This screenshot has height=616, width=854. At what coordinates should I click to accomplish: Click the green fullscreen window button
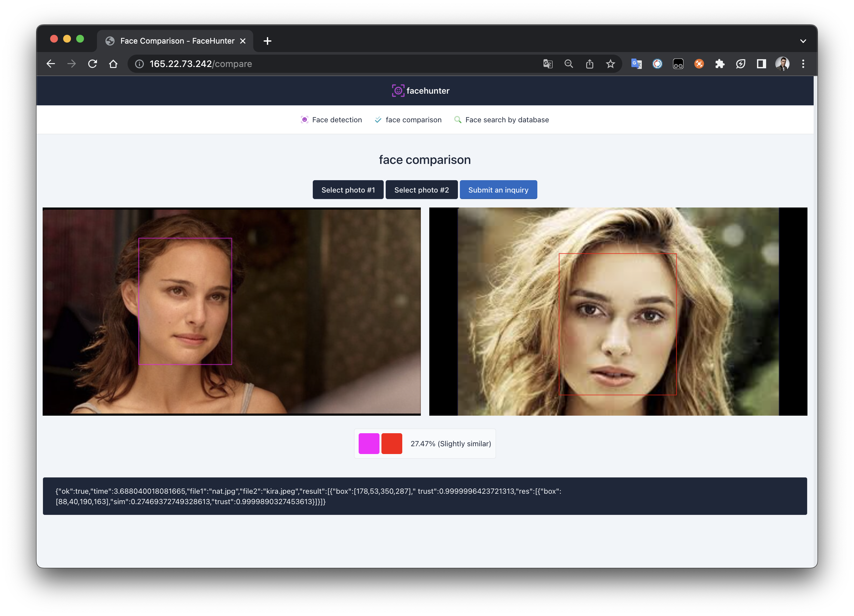coord(80,39)
